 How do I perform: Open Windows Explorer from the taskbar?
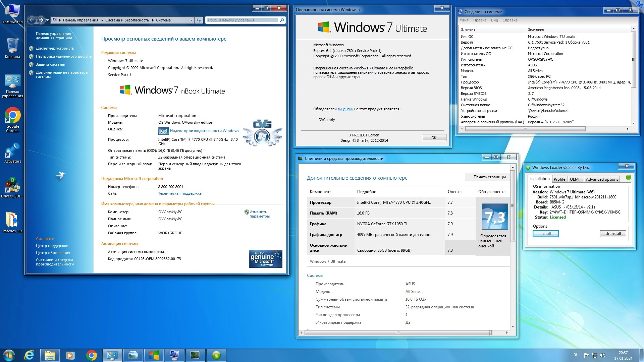click(x=49, y=355)
